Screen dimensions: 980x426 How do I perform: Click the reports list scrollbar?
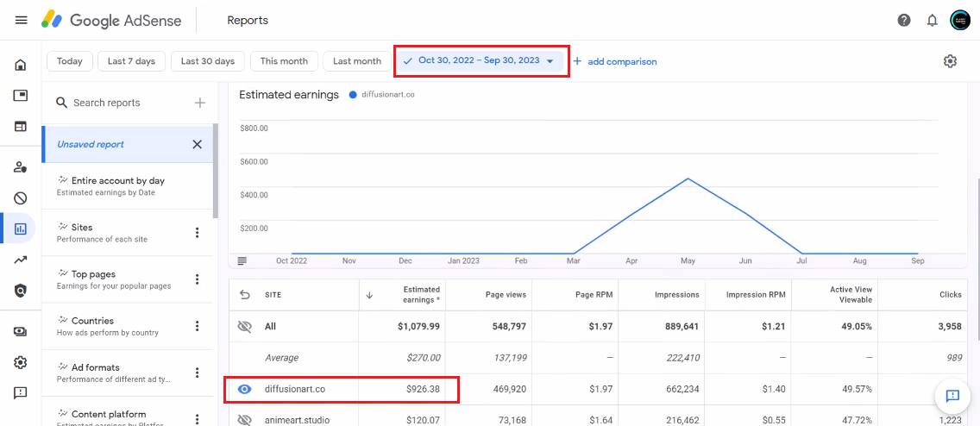(216, 171)
